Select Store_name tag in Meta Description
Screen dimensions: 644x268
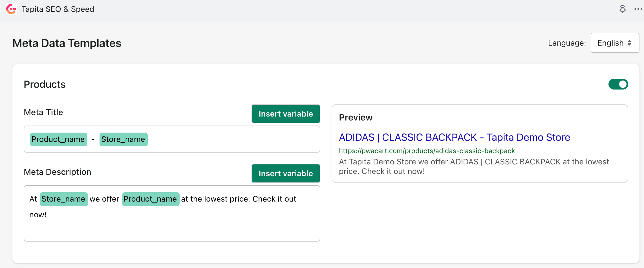[63, 199]
